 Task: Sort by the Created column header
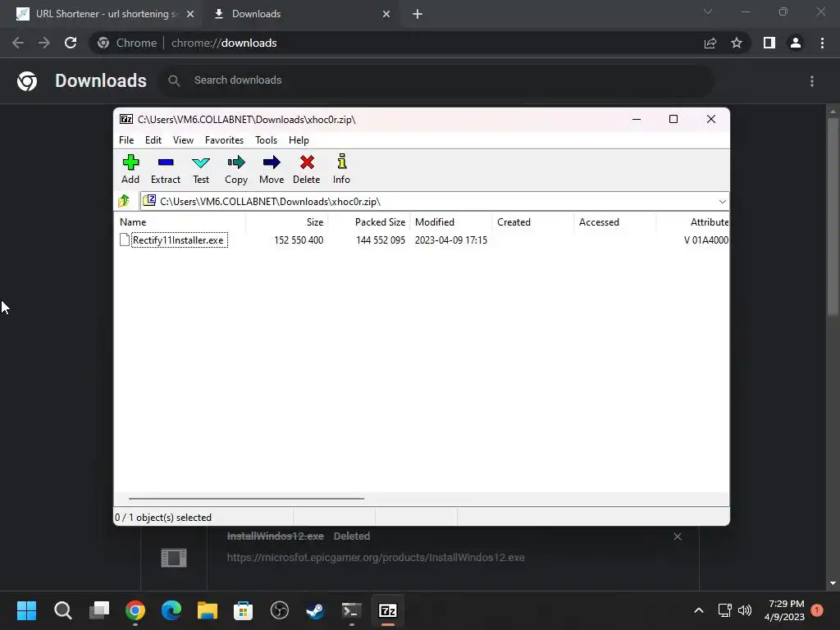[x=533, y=221]
